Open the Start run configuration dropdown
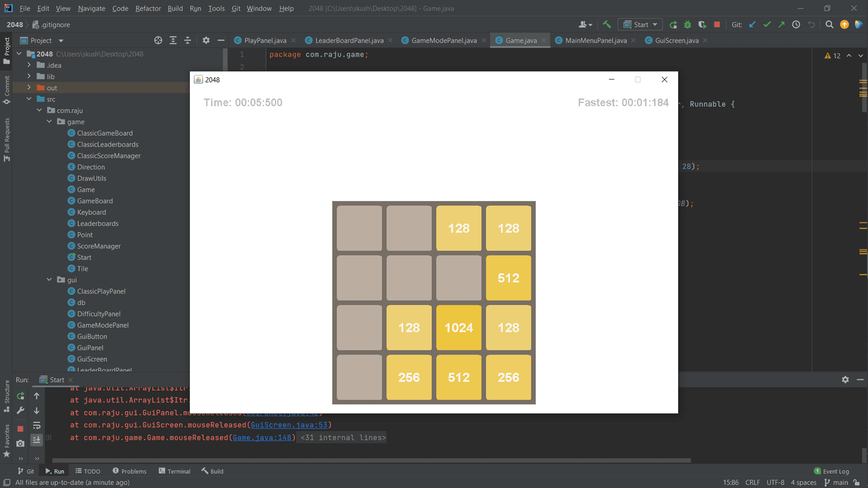Image resolution: width=868 pixels, height=488 pixels. point(640,25)
